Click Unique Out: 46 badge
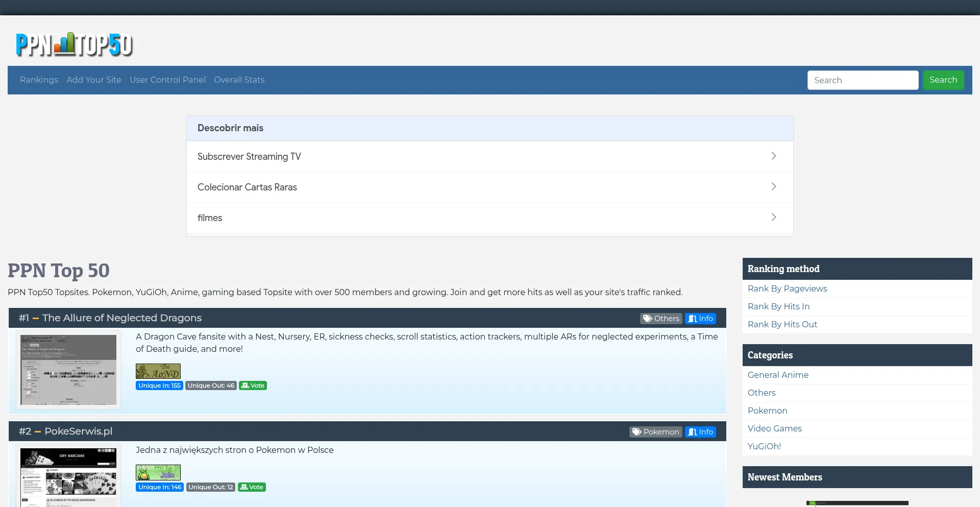 pyautogui.click(x=211, y=385)
